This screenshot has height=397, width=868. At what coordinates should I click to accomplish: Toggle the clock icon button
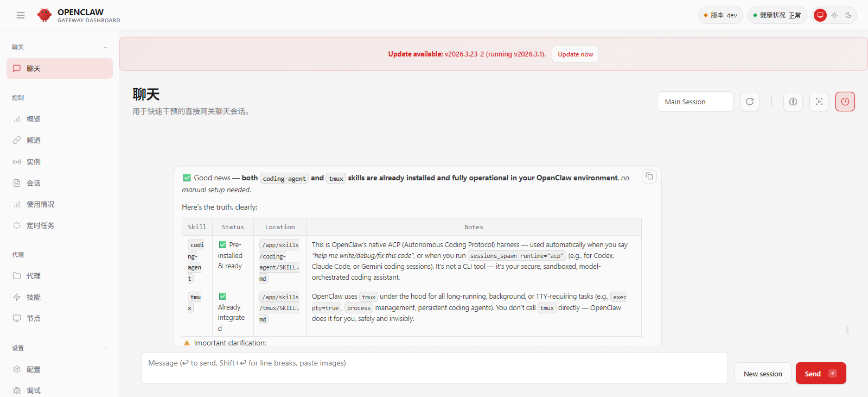[845, 102]
